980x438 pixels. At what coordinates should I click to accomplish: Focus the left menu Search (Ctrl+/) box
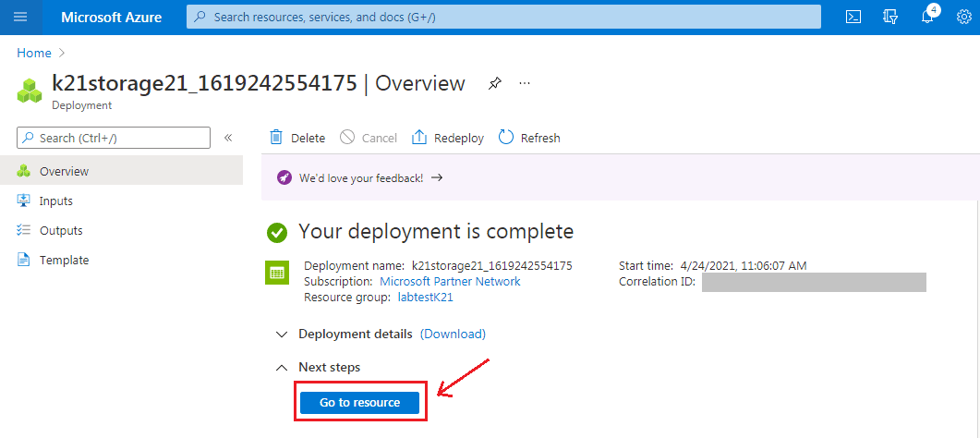pyautogui.click(x=113, y=138)
